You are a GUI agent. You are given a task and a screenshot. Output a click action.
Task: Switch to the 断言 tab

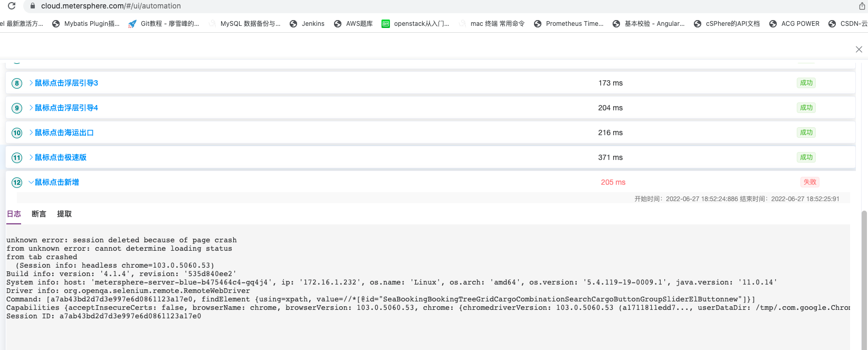pyautogui.click(x=39, y=214)
